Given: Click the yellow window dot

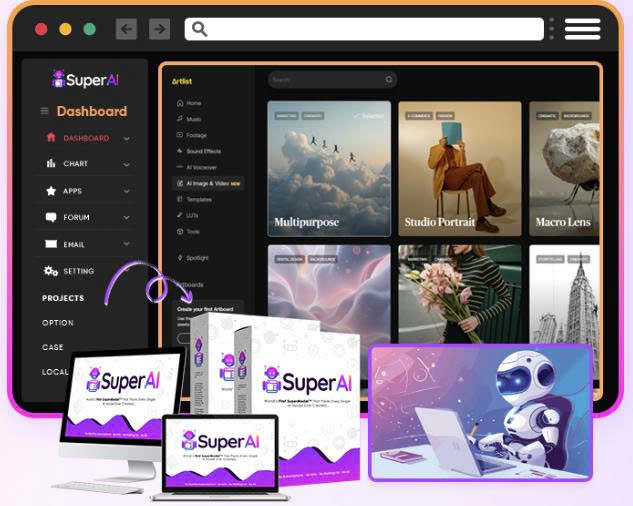Looking at the screenshot, I should pos(65,29).
